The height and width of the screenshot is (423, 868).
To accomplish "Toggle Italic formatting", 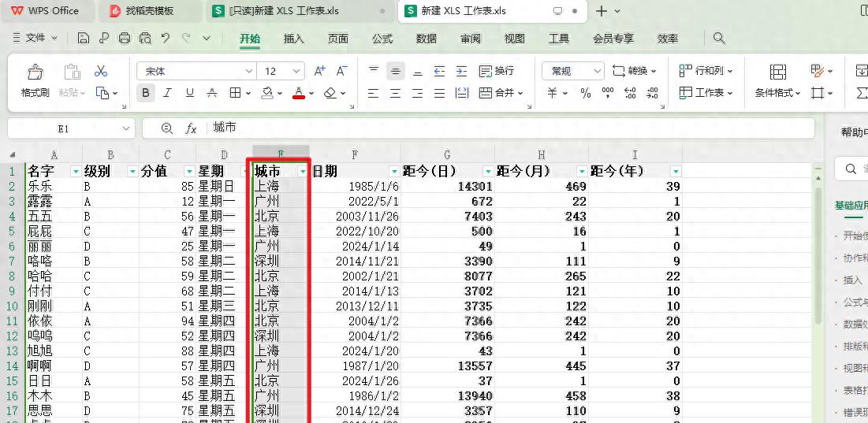I will pos(167,93).
